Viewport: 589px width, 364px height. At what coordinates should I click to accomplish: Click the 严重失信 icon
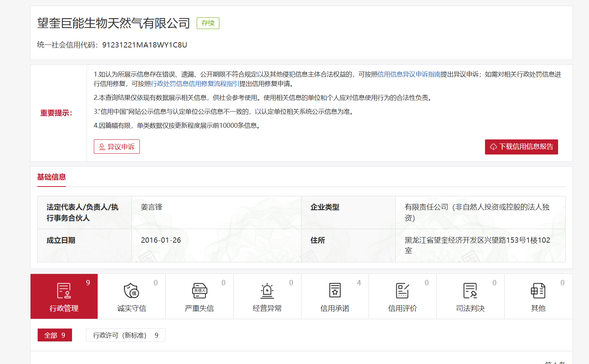(x=199, y=291)
